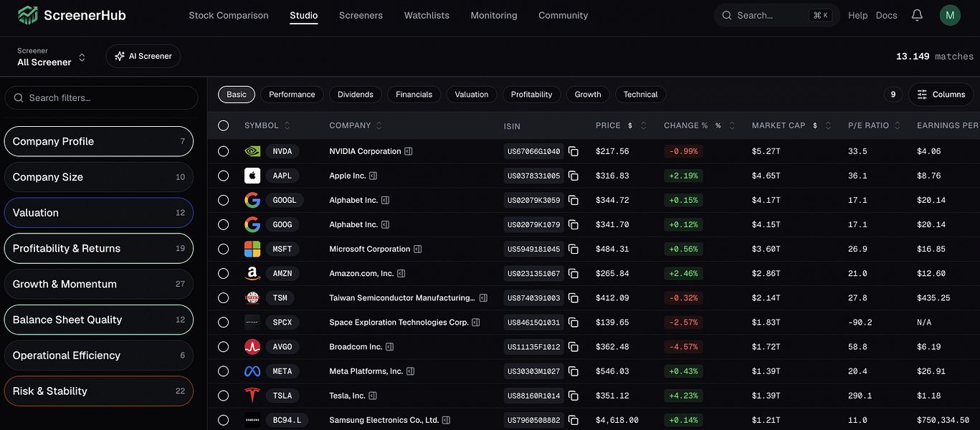Copy Broadcom ISIN US11135F1012
This screenshot has height=430, width=980.
(x=574, y=347)
